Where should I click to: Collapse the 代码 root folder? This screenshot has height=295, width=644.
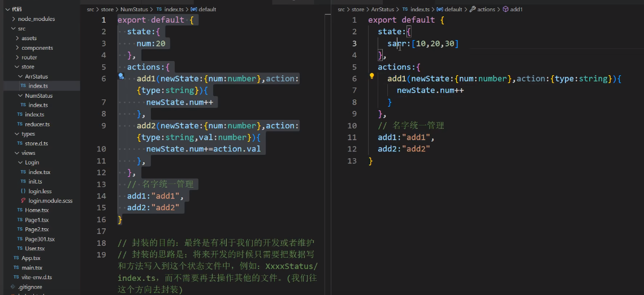7,9
